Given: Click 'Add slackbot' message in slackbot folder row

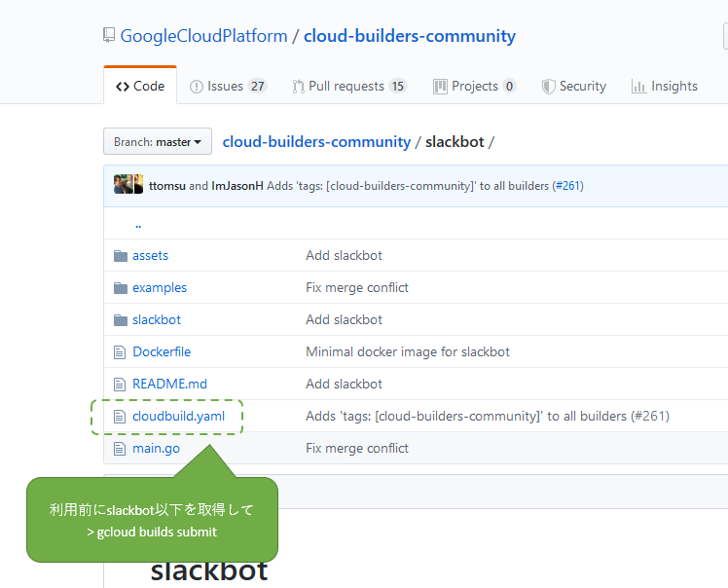Looking at the screenshot, I should tap(344, 319).
